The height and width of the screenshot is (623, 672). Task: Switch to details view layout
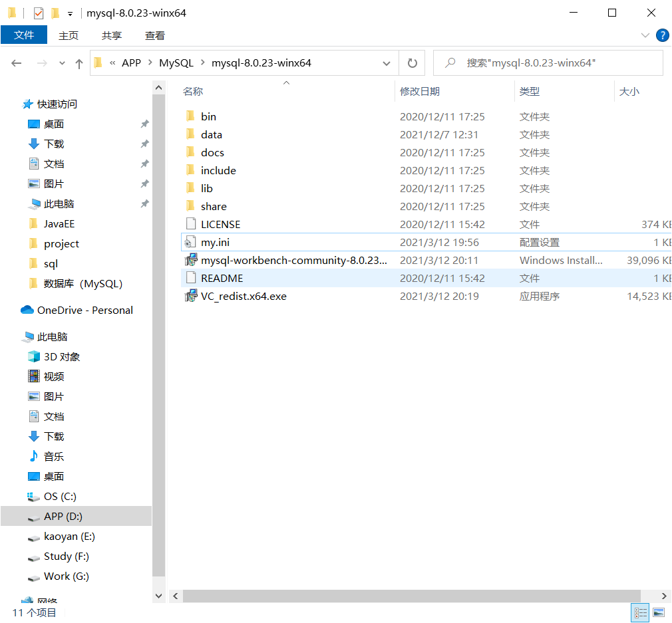[640, 613]
